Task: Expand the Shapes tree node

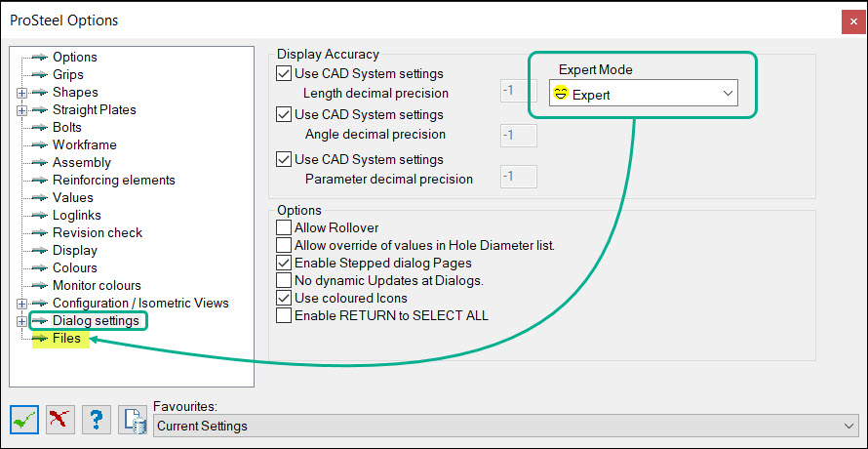Action: point(21,93)
